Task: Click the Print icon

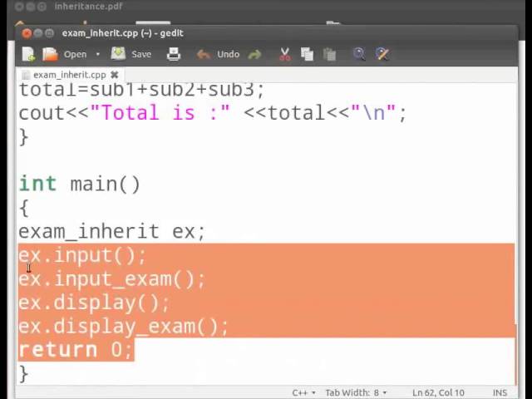Action: (x=173, y=54)
